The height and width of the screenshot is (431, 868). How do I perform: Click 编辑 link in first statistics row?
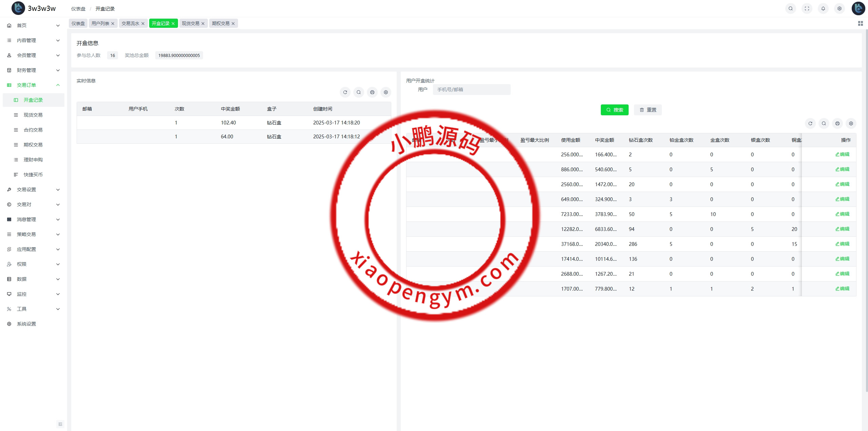click(842, 154)
